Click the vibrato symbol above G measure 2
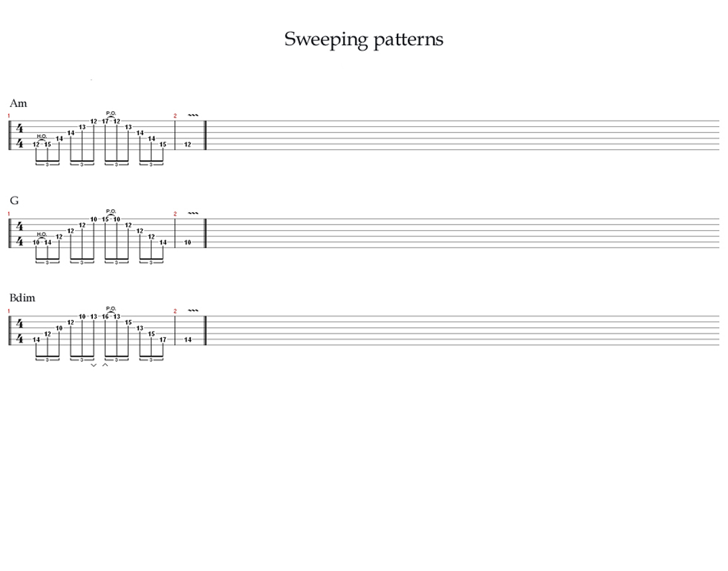 pos(193,213)
